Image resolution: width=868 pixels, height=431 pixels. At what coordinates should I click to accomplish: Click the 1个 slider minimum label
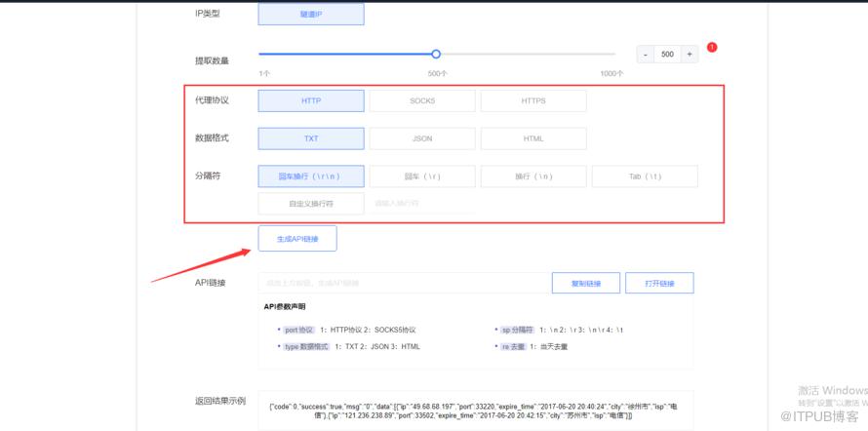[x=264, y=73]
